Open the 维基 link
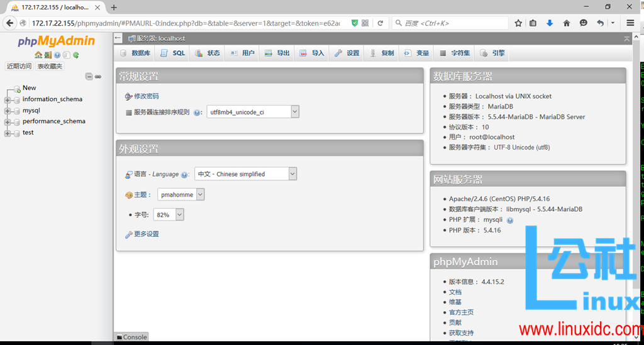 (x=455, y=302)
